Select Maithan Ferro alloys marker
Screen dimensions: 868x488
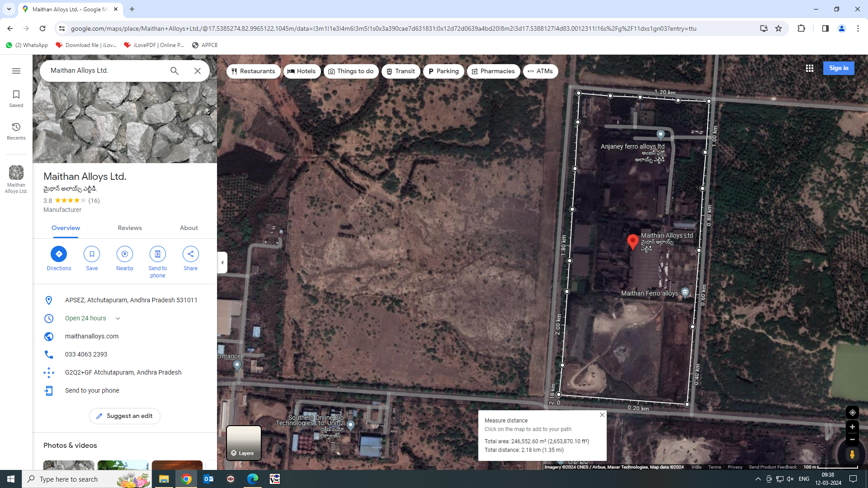tap(685, 293)
